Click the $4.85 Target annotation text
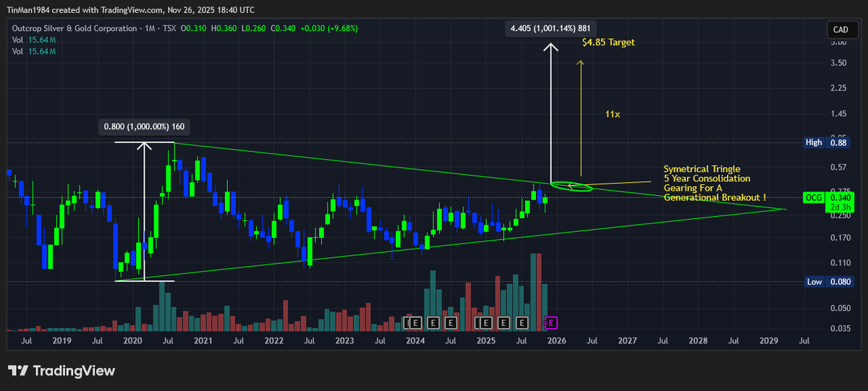 click(608, 43)
